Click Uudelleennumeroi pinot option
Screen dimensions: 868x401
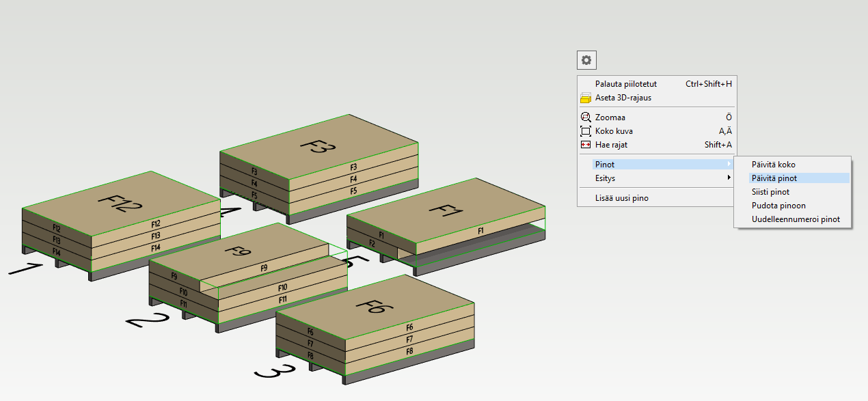click(x=796, y=219)
